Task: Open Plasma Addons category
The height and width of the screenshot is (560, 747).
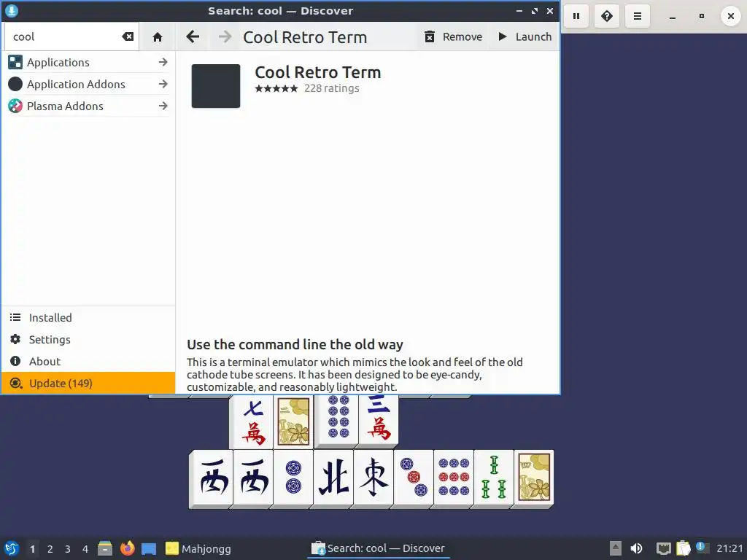Action: 88,106
